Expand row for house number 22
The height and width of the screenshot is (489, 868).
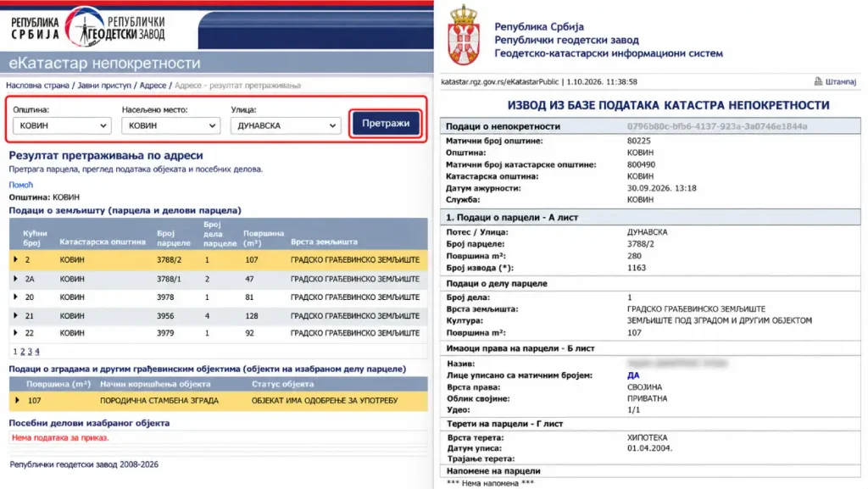(15, 333)
